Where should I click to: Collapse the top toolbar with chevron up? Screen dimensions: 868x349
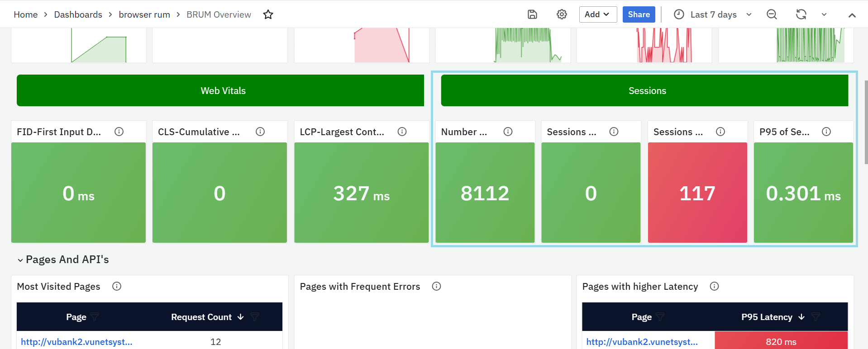tap(852, 15)
